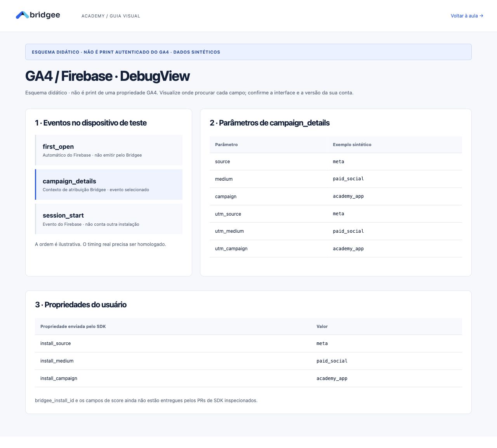Click 'academy_app' value in the utm_campaign row
497x448 pixels.
348,249
